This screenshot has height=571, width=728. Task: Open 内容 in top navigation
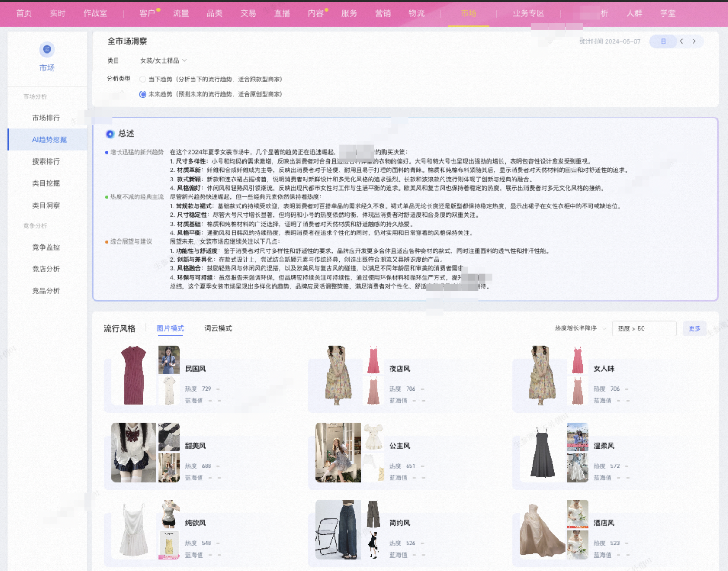pyautogui.click(x=316, y=13)
